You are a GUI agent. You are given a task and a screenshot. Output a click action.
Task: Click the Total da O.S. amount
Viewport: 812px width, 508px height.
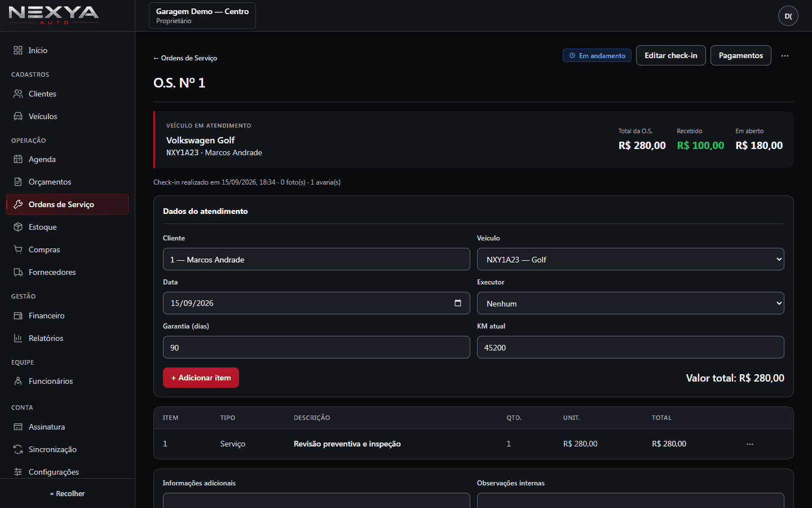[x=642, y=146]
